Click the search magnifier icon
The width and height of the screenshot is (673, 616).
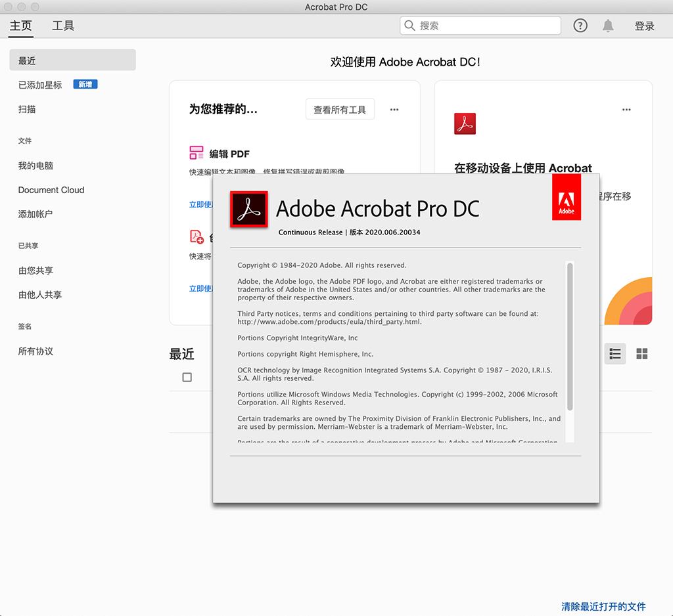[409, 26]
